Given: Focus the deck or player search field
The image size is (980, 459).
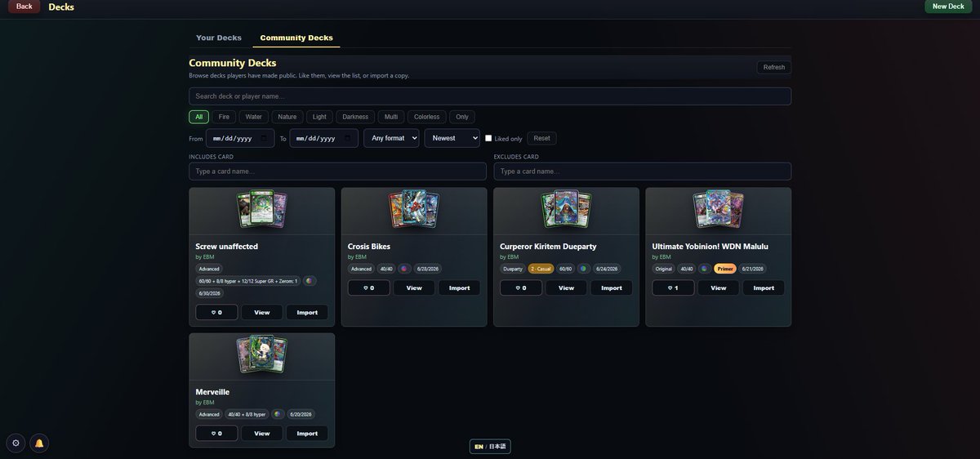Looking at the screenshot, I should point(490,96).
